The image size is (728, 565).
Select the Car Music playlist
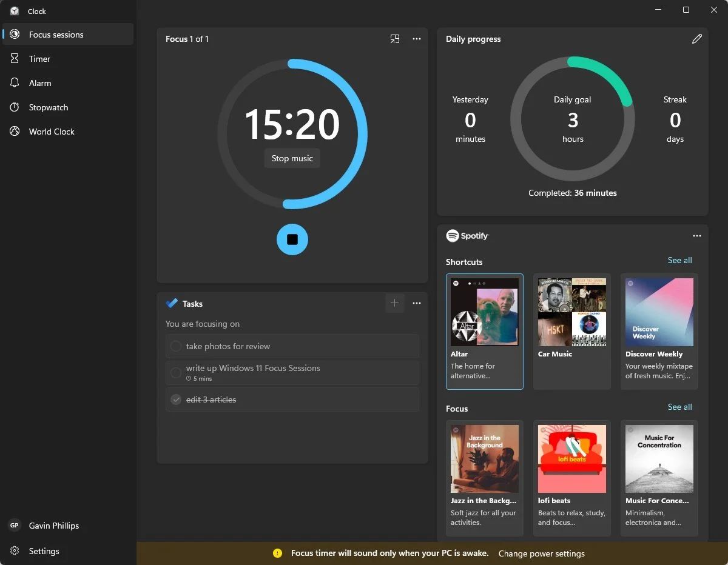tap(571, 331)
